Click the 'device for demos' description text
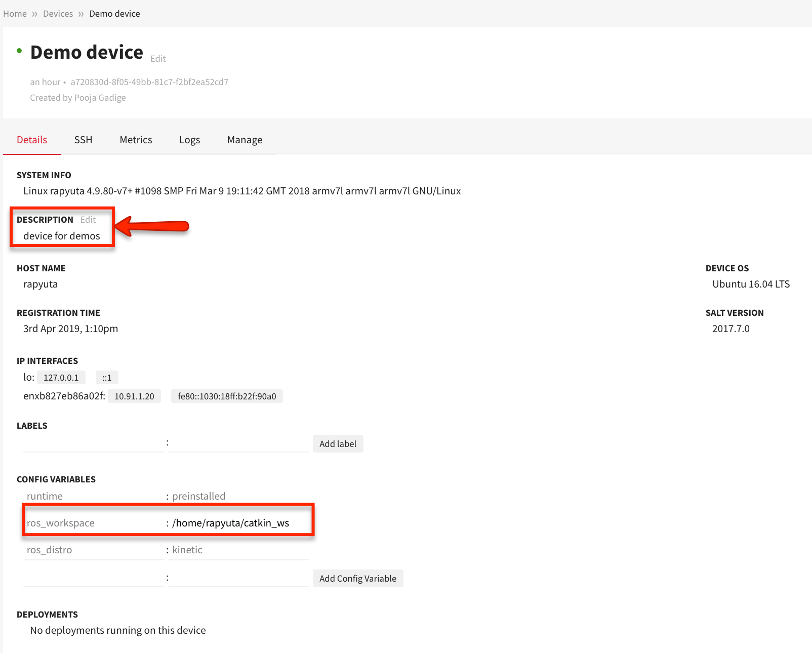 tap(62, 236)
